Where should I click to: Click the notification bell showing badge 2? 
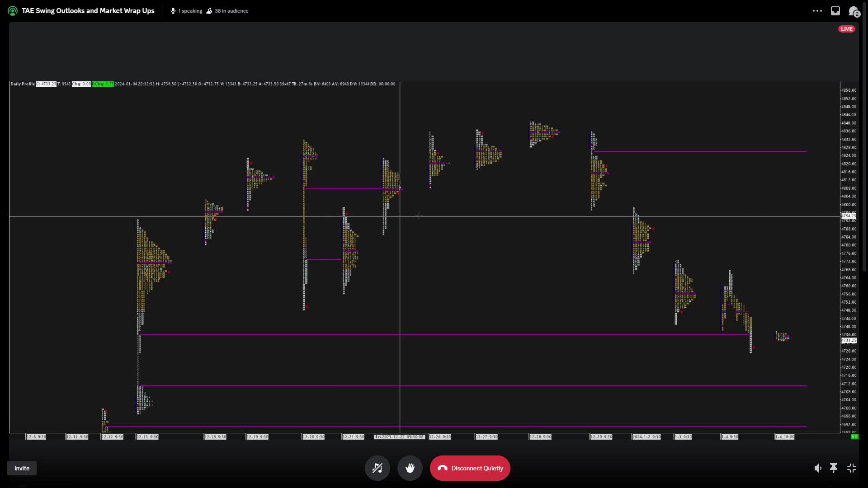point(854,10)
